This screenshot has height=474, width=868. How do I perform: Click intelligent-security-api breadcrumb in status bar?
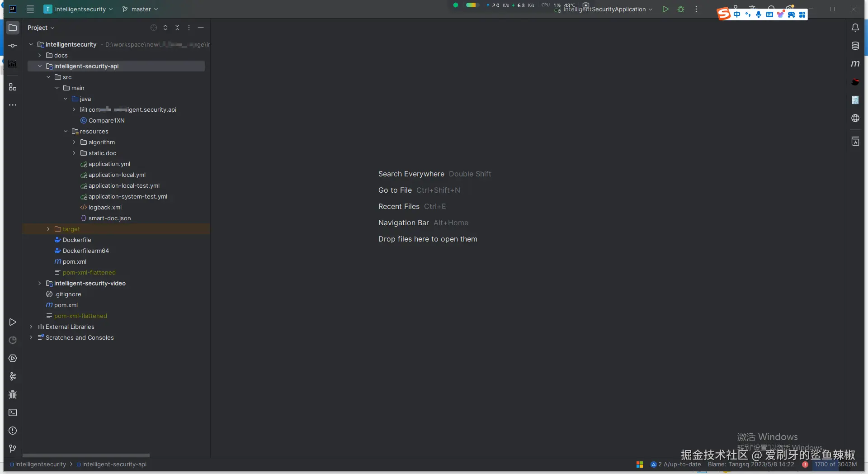click(x=112, y=464)
